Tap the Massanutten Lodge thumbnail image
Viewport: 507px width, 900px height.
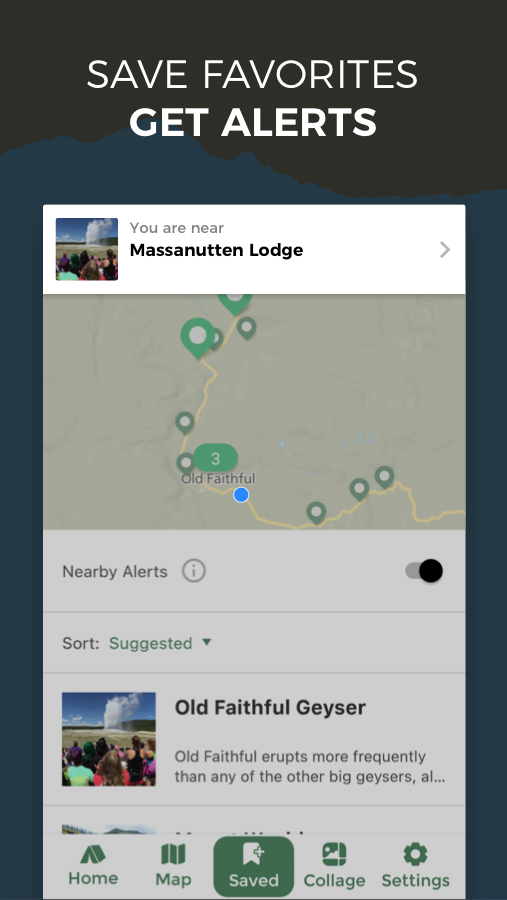[87, 249]
